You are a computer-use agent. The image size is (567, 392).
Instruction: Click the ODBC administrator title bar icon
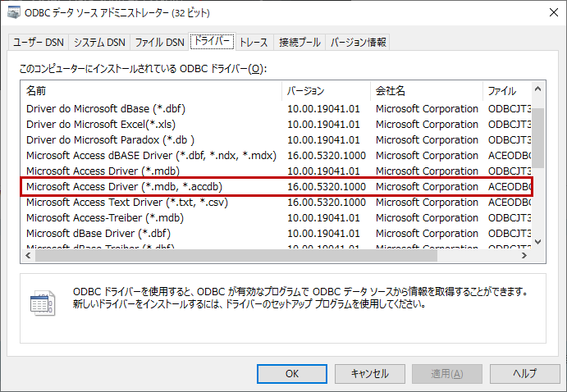point(14,12)
